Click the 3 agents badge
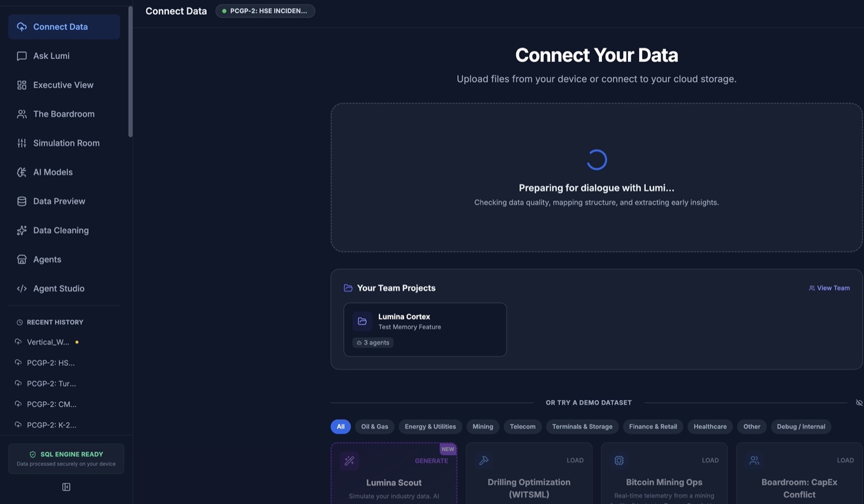The height and width of the screenshot is (504, 864). pos(373,343)
